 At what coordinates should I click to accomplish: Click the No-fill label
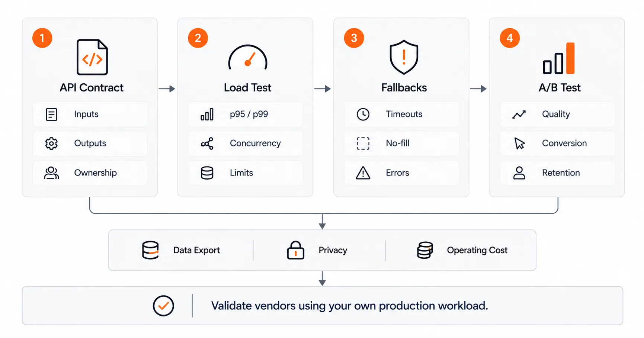(x=398, y=143)
